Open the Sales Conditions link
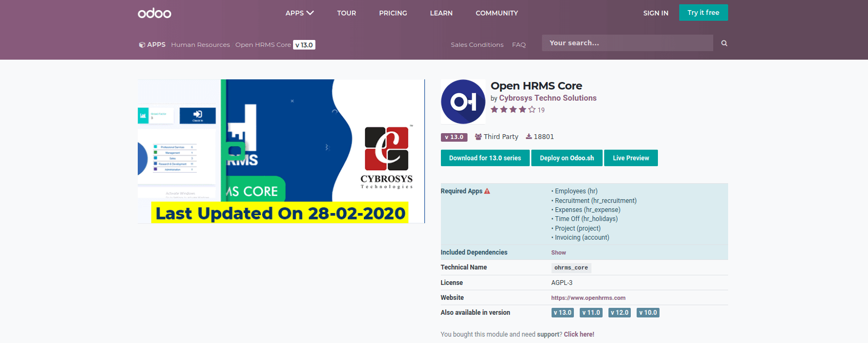 [477, 45]
